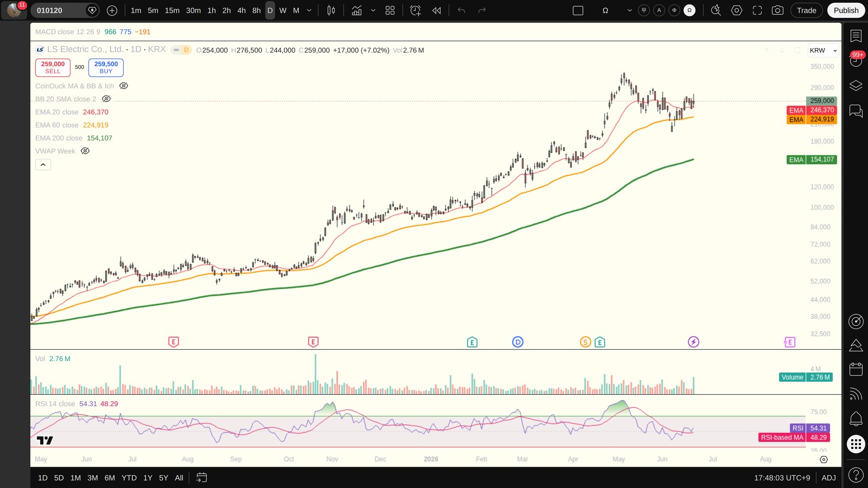
Task: Set range to 1D
Action: tap(43, 478)
